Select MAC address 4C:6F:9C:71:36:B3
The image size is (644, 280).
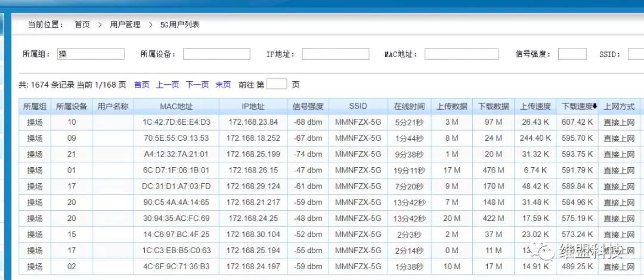pyautogui.click(x=177, y=266)
